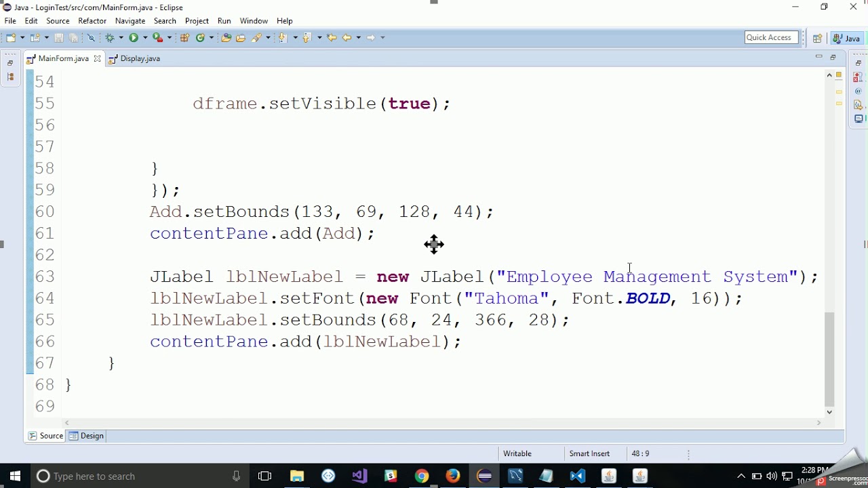Go to Last Edit Location
868x488 pixels.
332,38
